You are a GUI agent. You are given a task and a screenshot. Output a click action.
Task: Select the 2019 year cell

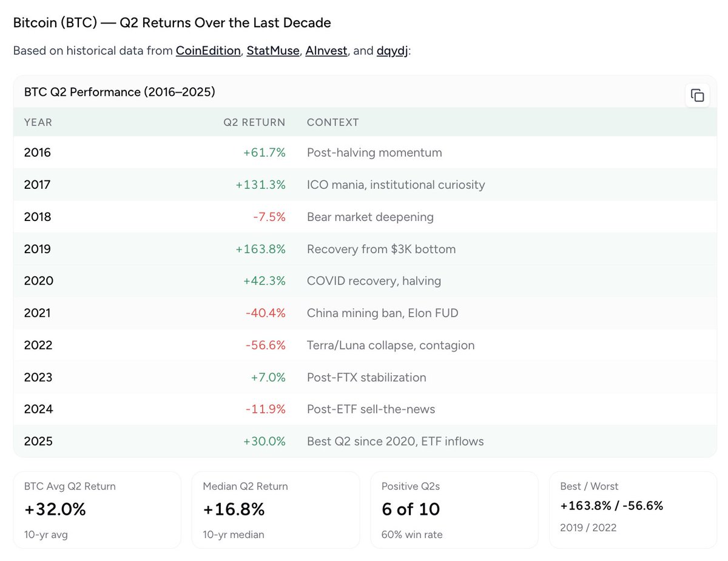(x=38, y=249)
